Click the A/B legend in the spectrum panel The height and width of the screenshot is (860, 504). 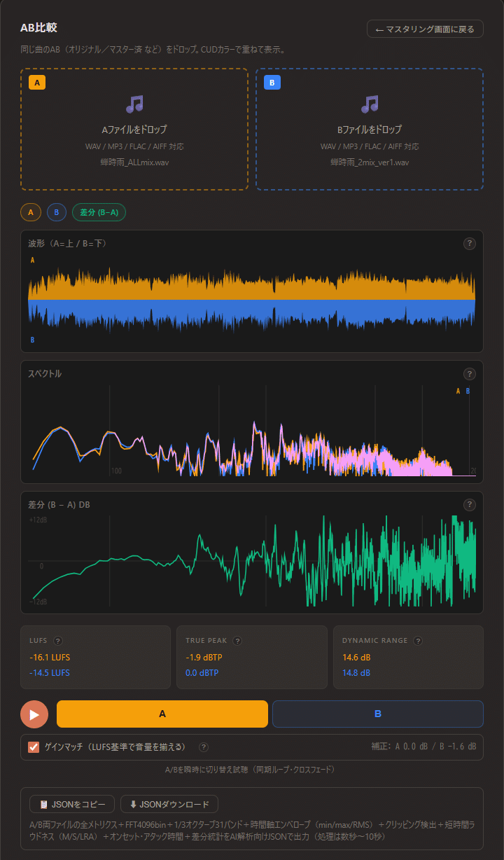click(x=463, y=391)
